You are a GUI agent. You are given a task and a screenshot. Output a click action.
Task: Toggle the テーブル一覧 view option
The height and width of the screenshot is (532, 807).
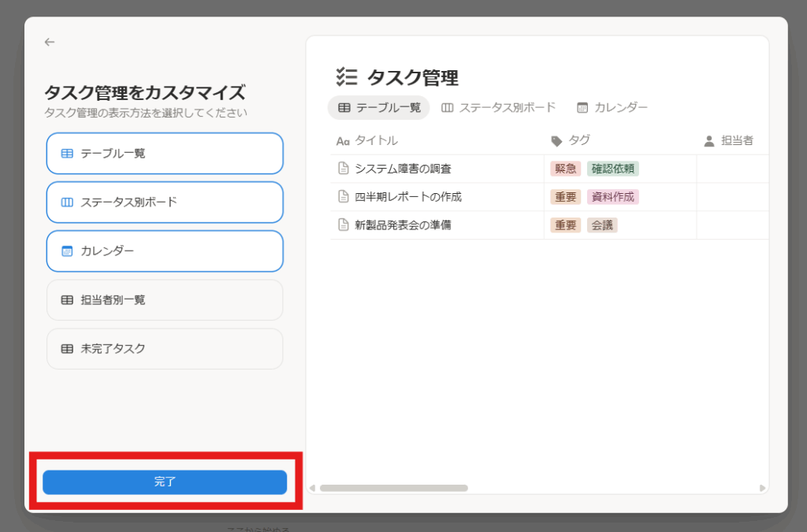point(165,153)
